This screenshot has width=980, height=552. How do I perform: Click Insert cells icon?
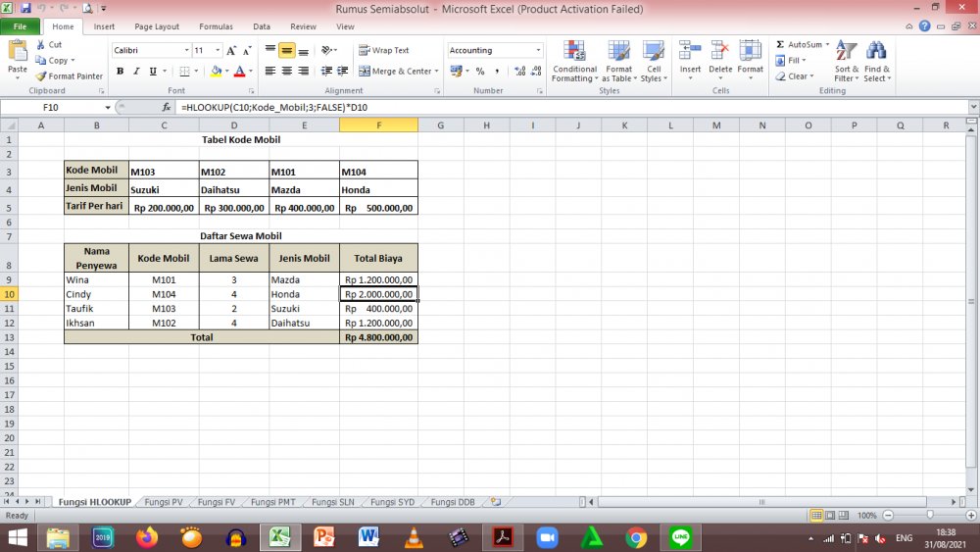pos(690,51)
